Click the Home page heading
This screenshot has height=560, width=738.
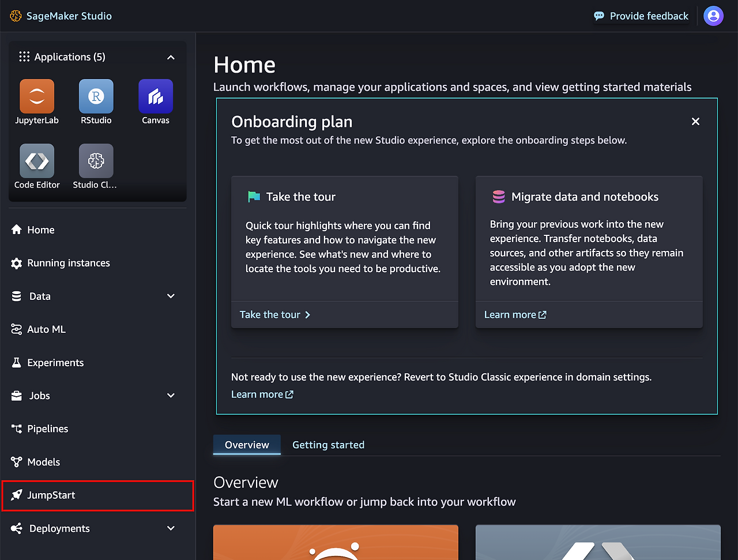point(244,65)
